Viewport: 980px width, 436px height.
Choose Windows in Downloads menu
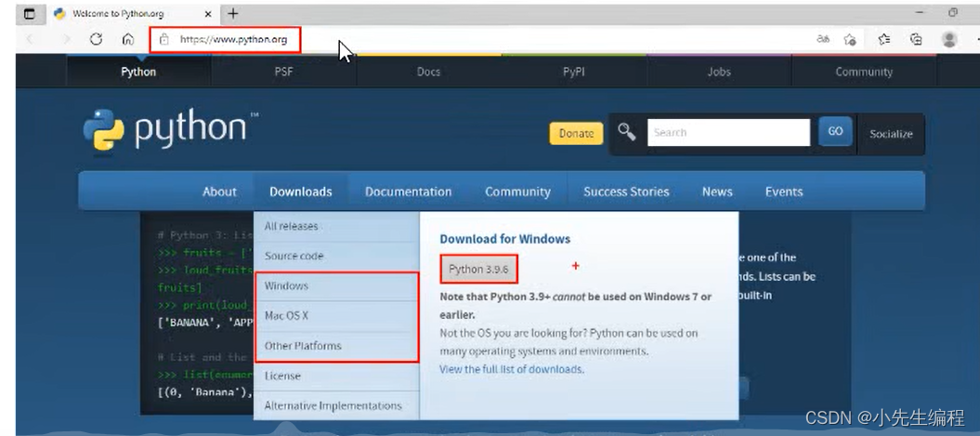336,286
